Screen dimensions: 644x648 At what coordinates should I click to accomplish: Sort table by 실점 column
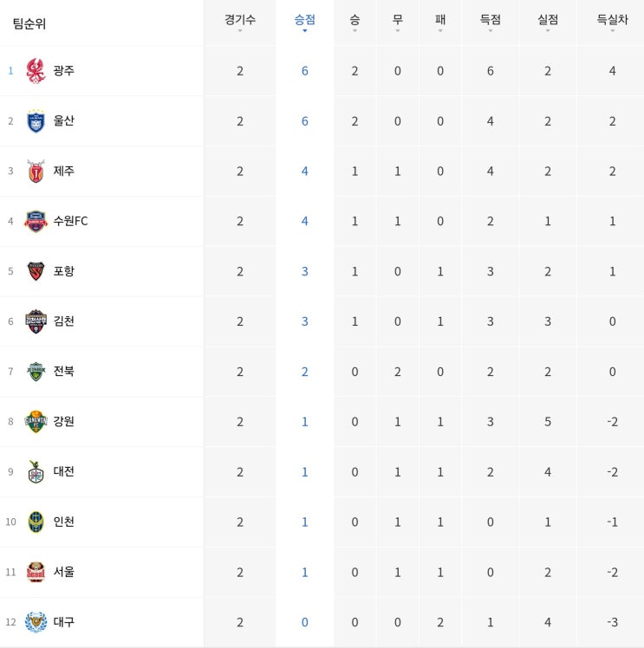click(x=548, y=23)
